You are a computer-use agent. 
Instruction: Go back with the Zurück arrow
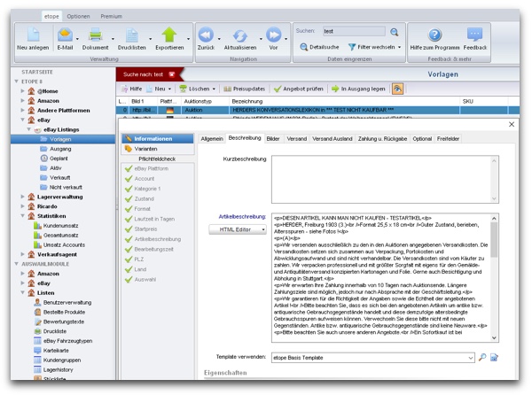(206, 35)
